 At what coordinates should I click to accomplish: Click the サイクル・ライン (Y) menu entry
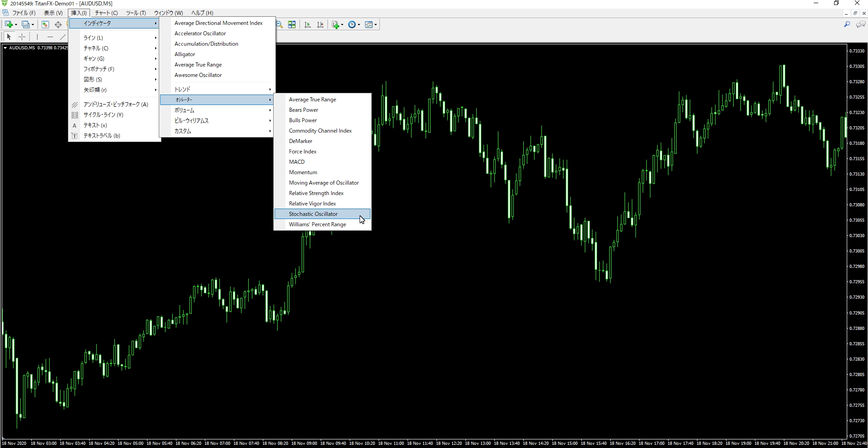(114, 115)
